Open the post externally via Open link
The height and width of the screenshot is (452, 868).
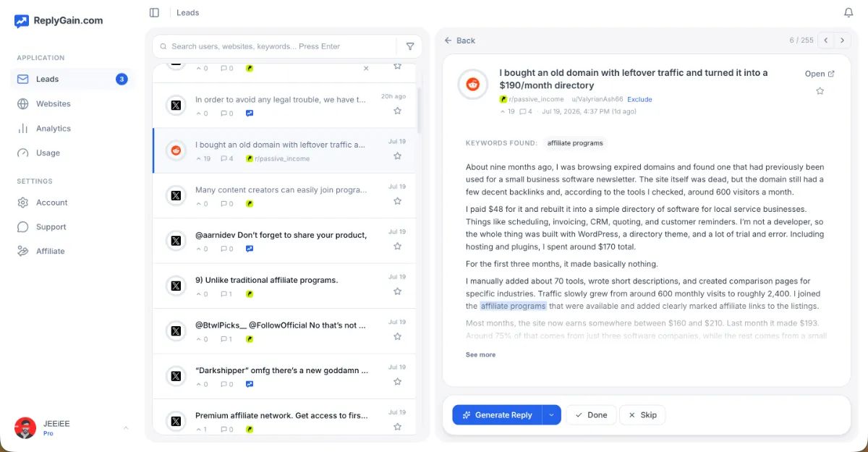coord(820,74)
